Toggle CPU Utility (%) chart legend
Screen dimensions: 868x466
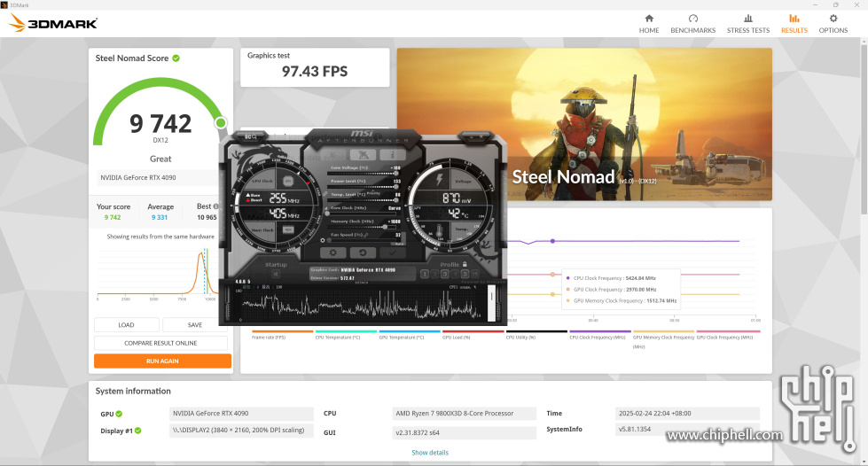(536, 336)
